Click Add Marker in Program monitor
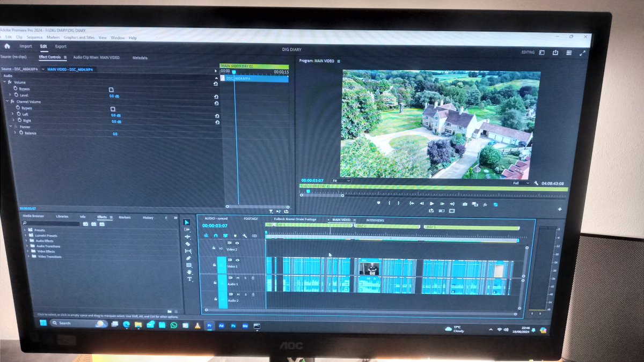Viewport: 644px width, 362px height. pyautogui.click(x=378, y=203)
